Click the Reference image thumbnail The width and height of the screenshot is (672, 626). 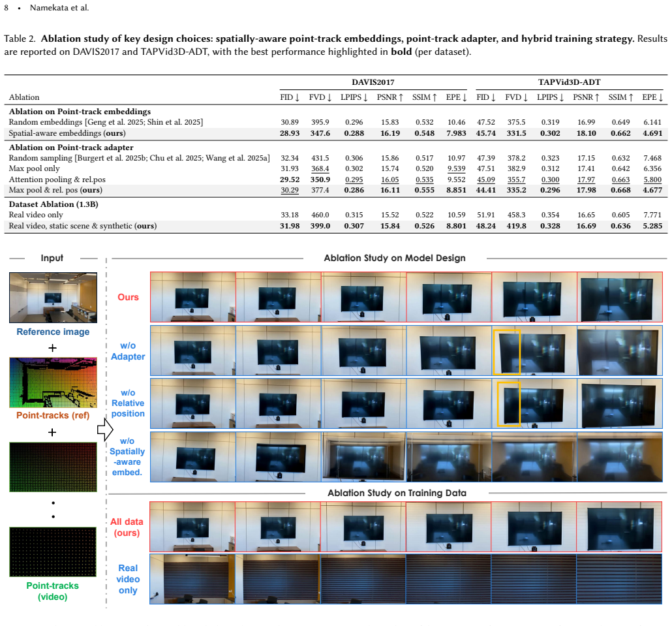(53, 298)
